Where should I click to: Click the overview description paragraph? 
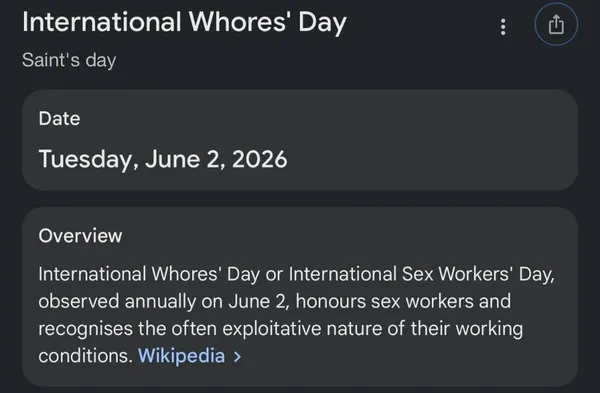click(297, 315)
